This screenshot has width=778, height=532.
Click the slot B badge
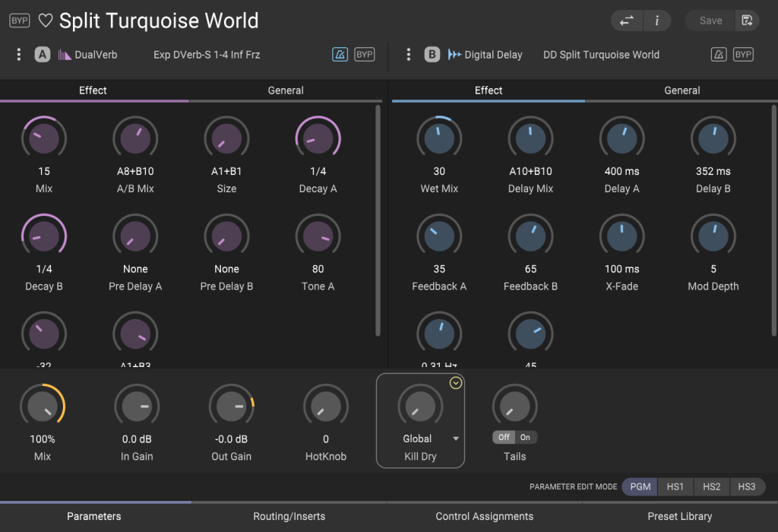click(432, 55)
